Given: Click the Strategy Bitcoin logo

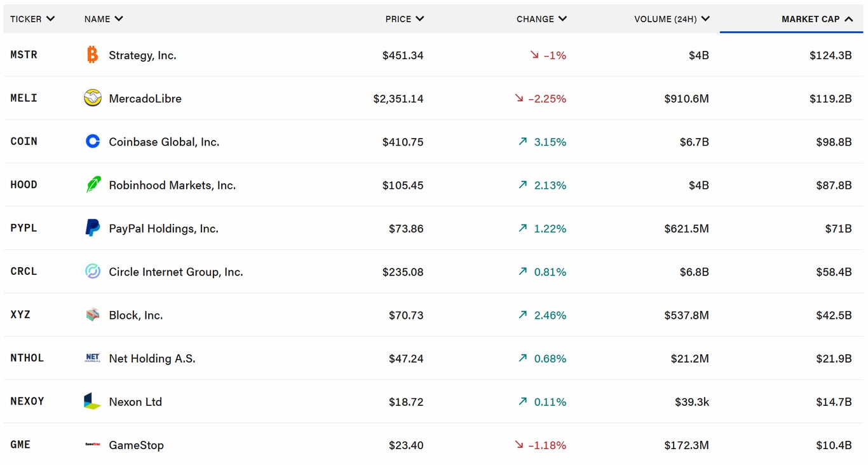Looking at the screenshot, I should click(x=93, y=55).
